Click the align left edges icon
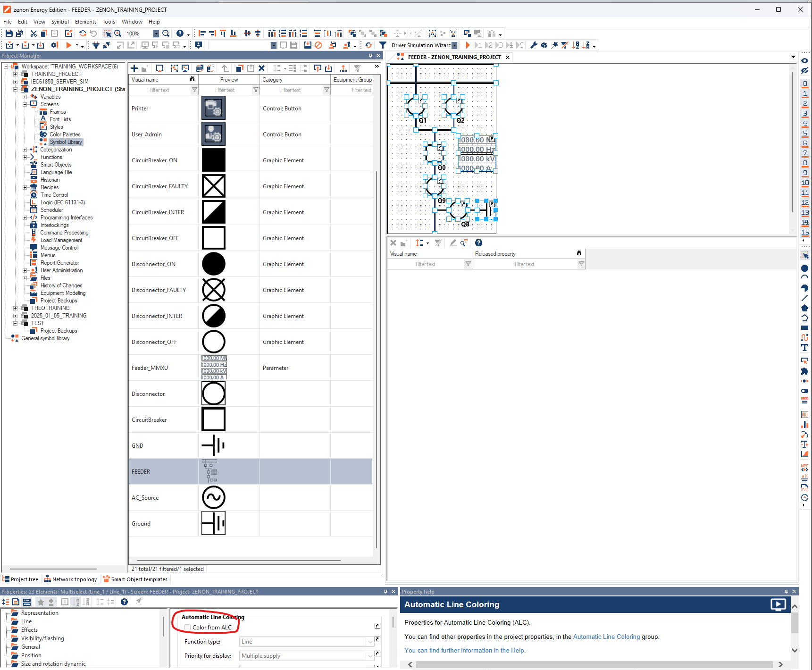 click(x=202, y=33)
